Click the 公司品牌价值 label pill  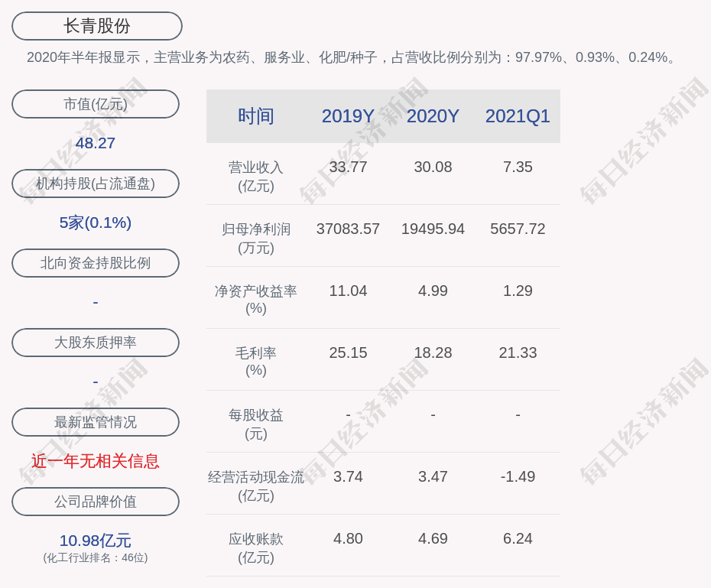pyautogui.click(x=96, y=502)
